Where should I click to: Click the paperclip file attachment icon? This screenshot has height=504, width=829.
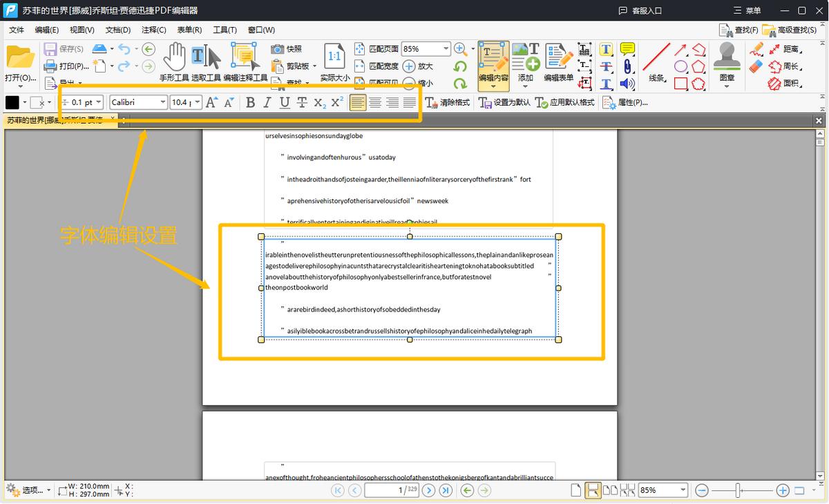tap(627, 66)
